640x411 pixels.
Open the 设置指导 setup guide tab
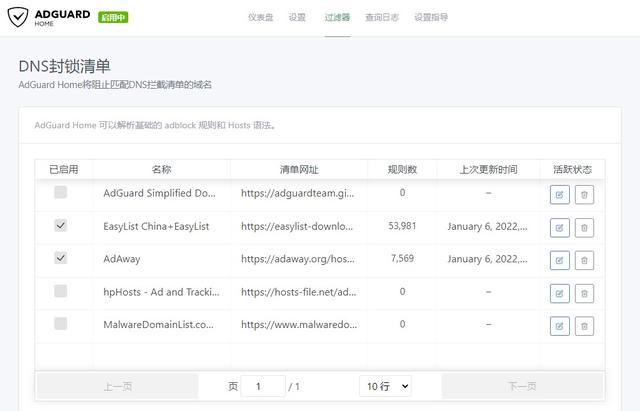[x=431, y=17]
